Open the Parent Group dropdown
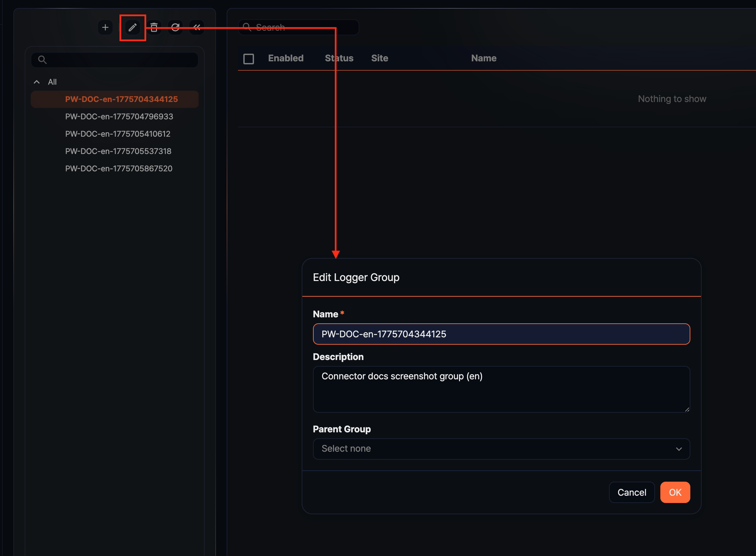The image size is (756, 556). pos(501,449)
